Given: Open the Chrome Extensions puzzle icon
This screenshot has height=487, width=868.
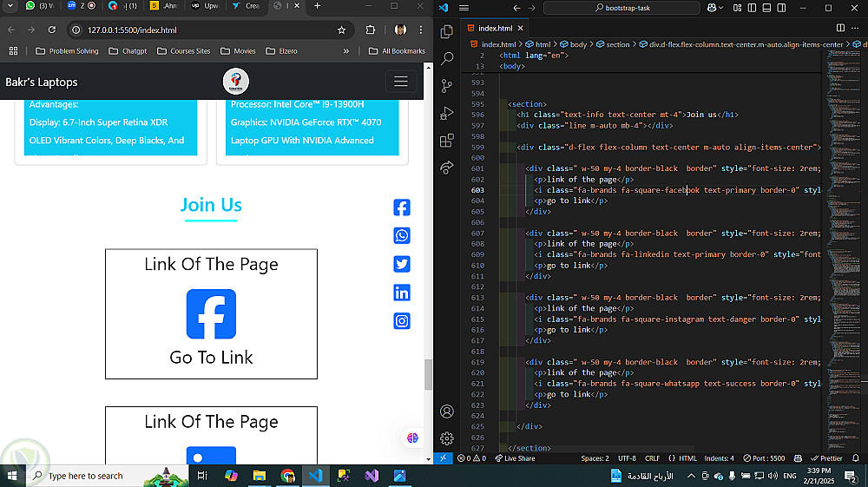Looking at the screenshot, I should point(371,30).
